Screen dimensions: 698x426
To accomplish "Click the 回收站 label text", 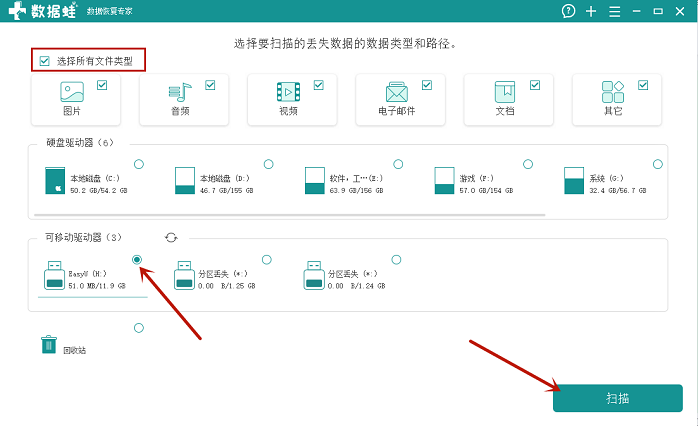I will [74, 351].
